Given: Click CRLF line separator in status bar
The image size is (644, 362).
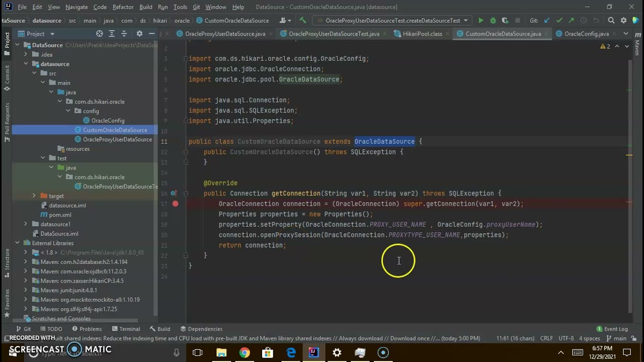Looking at the screenshot, I should 546,338.
